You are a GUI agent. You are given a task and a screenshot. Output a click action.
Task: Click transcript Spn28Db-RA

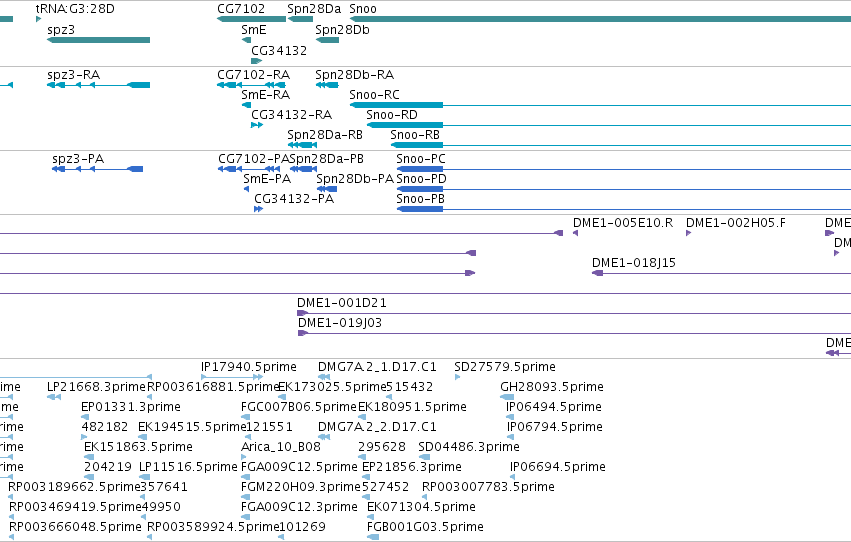click(x=327, y=85)
